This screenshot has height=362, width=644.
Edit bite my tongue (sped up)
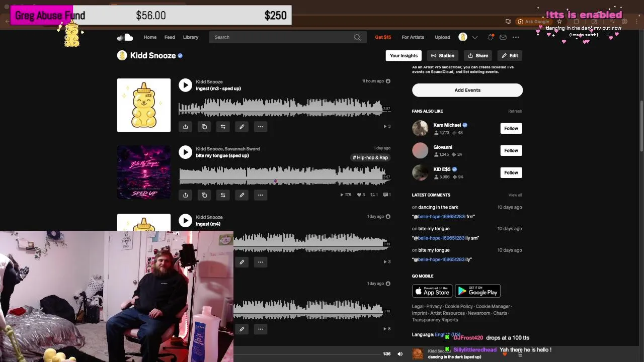point(242,195)
